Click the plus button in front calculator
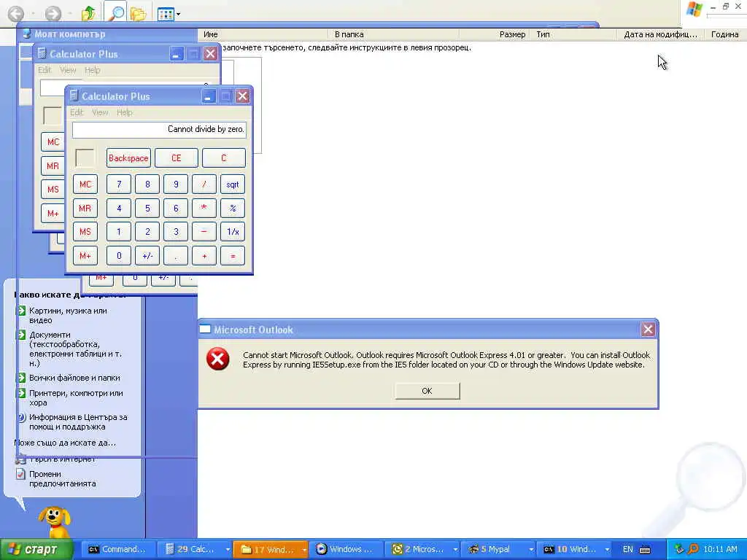This screenshot has height=560, width=747. 204,256
